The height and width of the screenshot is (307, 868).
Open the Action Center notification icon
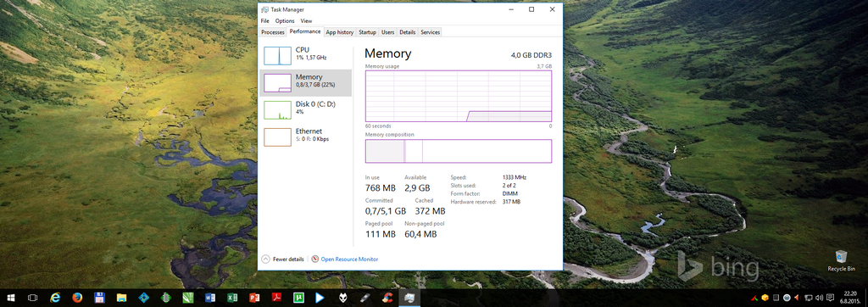(x=830, y=299)
